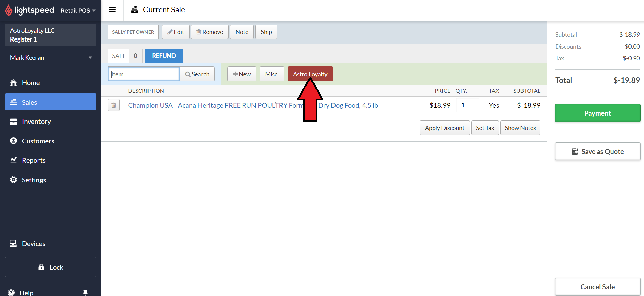Click the Lightspeed logo
The width and height of the screenshot is (644, 296).
coord(30,10)
